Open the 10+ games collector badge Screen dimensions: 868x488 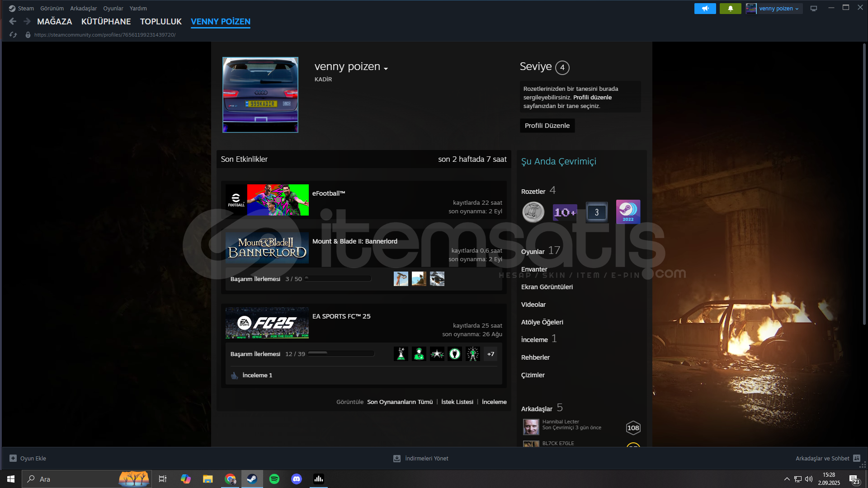[x=565, y=212]
